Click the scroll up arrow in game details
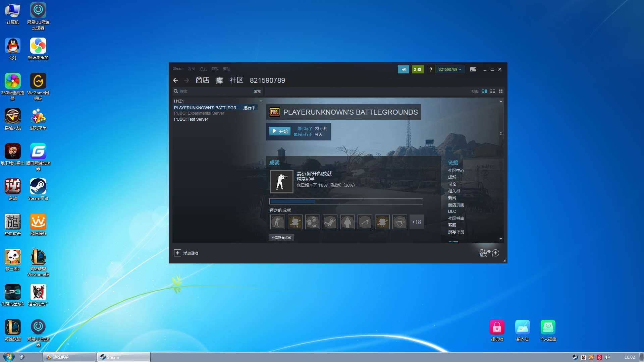644x362 pixels. [x=501, y=101]
